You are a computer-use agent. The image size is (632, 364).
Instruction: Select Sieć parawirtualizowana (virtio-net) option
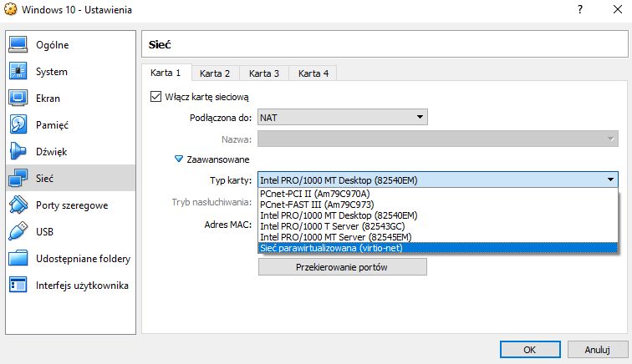pos(438,248)
